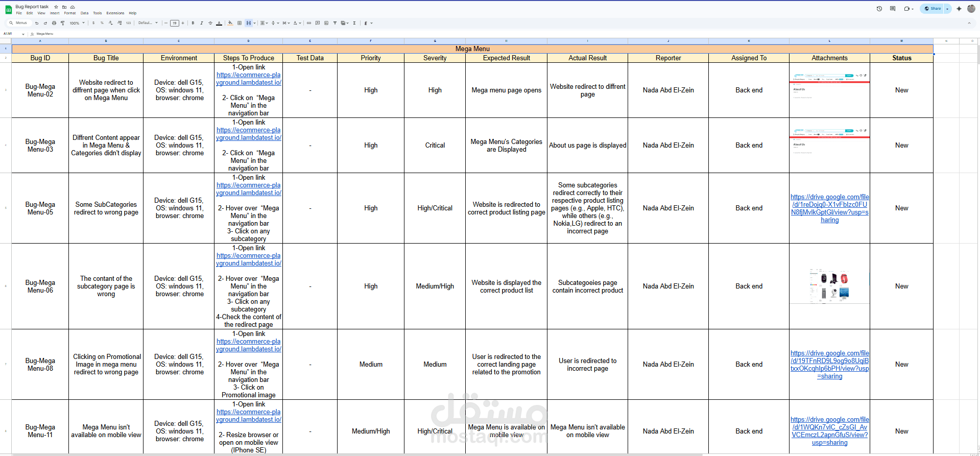This screenshot has width=980, height=456.
Task: Open the Data menu
Action: [x=84, y=13]
